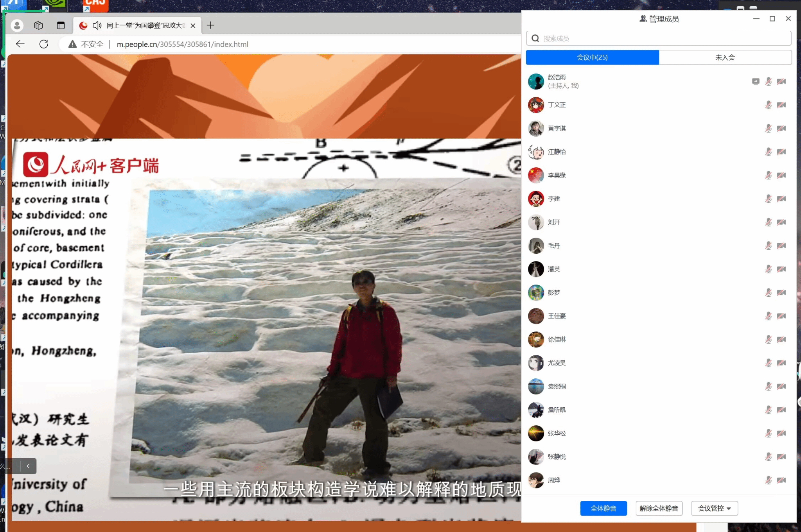Click the 搜索成员 search field

coord(659,38)
